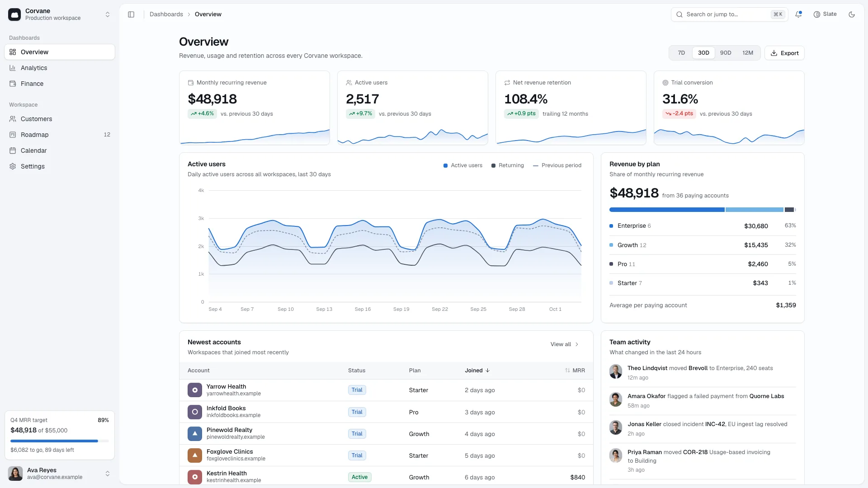Go to Dashboards breadcrumb
This screenshot has width=868, height=488.
coord(166,14)
